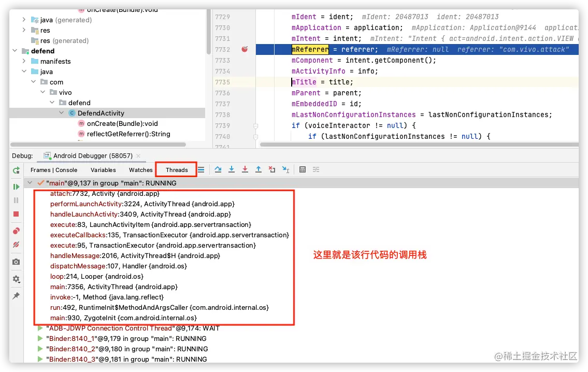Toggle Mute Breakpoints
Image resolution: width=588 pixels, height=372 pixels.
16,245
